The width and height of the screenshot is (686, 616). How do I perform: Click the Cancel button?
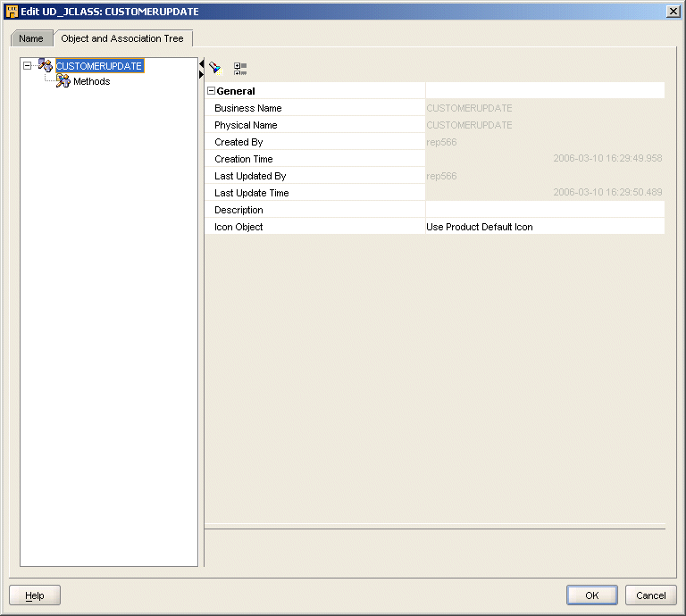(650, 595)
